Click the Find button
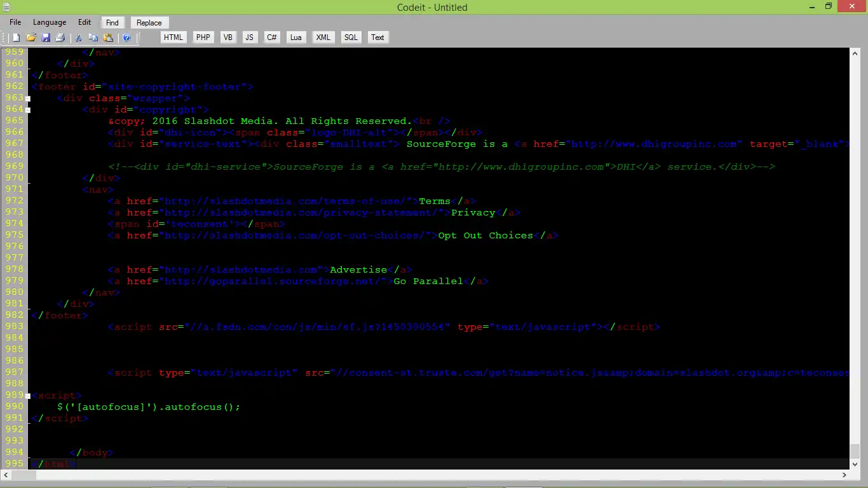The width and height of the screenshot is (868, 488). coord(112,23)
